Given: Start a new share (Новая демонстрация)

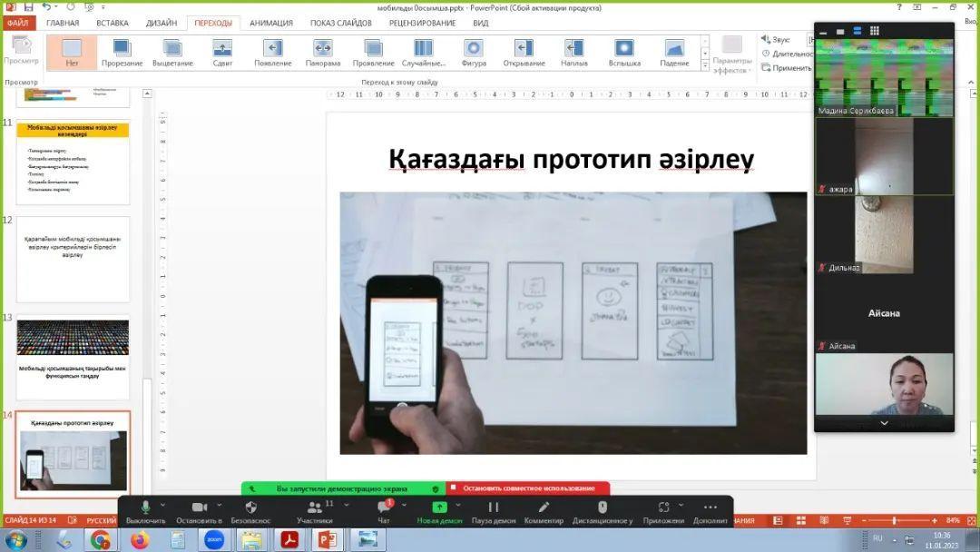Looking at the screenshot, I should [439, 512].
